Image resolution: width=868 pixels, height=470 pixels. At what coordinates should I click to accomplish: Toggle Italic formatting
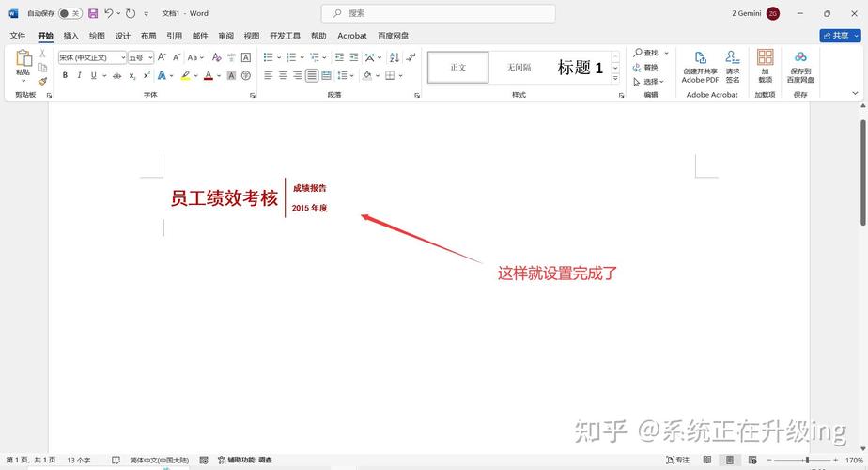click(79, 75)
